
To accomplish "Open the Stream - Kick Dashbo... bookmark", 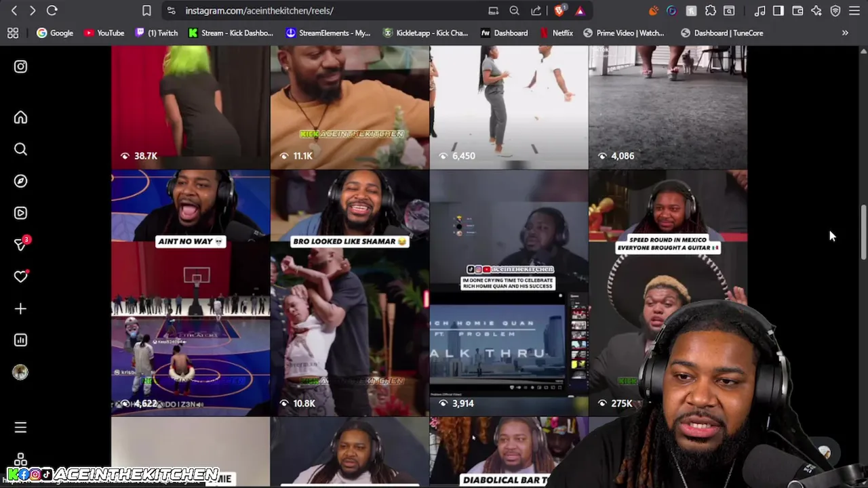I will pyautogui.click(x=231, y=33).
